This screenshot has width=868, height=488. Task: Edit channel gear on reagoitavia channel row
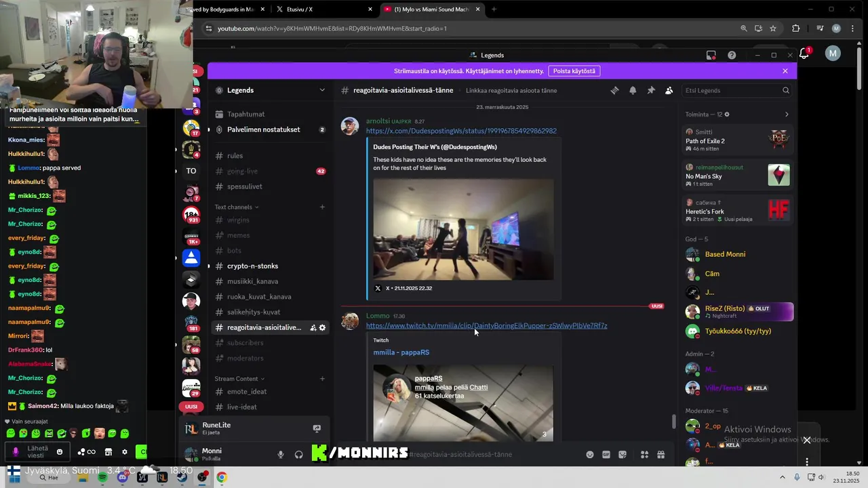click(323, 327)
